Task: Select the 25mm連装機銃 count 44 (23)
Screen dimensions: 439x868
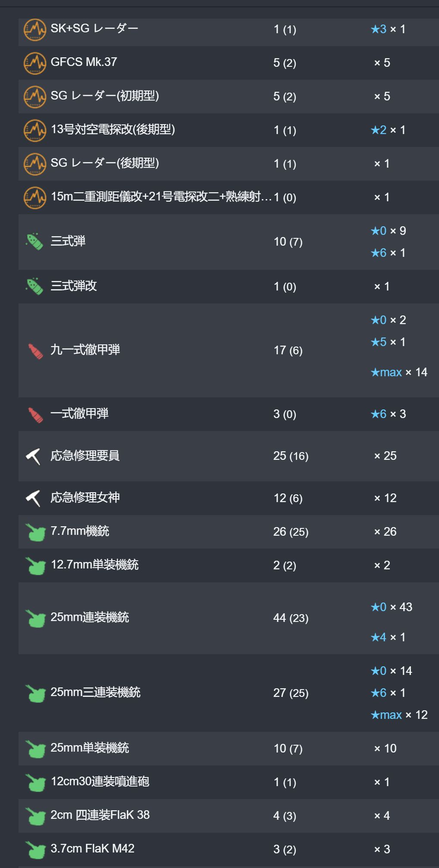Action: [x=291, y=618]
